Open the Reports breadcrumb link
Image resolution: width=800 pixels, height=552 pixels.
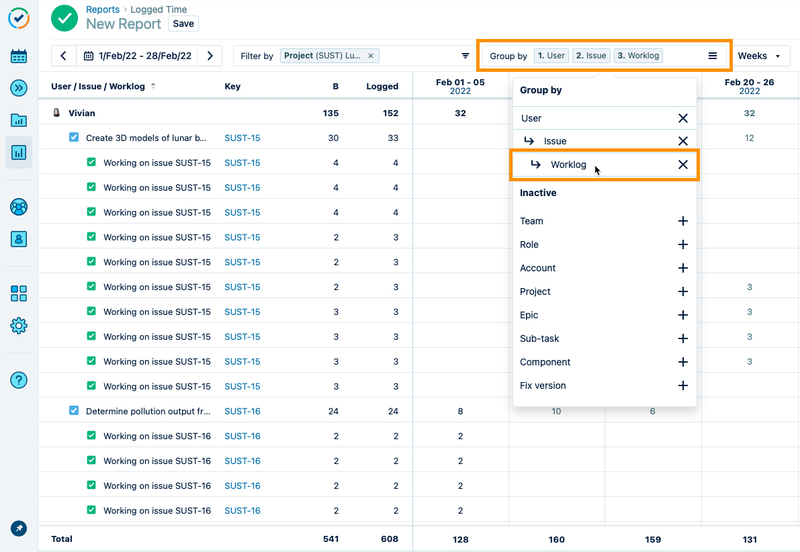point(102,9)
